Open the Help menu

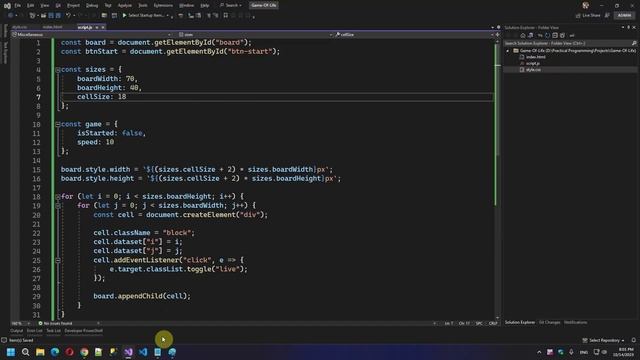click(205, 5)
